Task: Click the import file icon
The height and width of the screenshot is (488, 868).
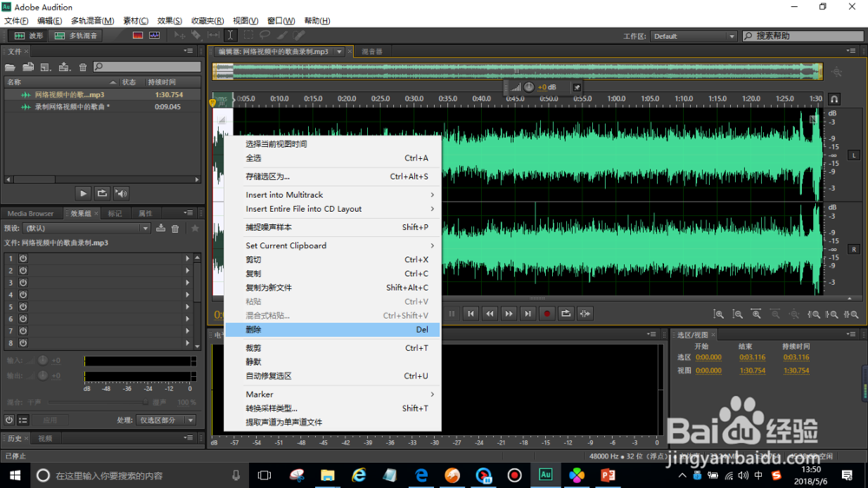Action: pos(29,67)
